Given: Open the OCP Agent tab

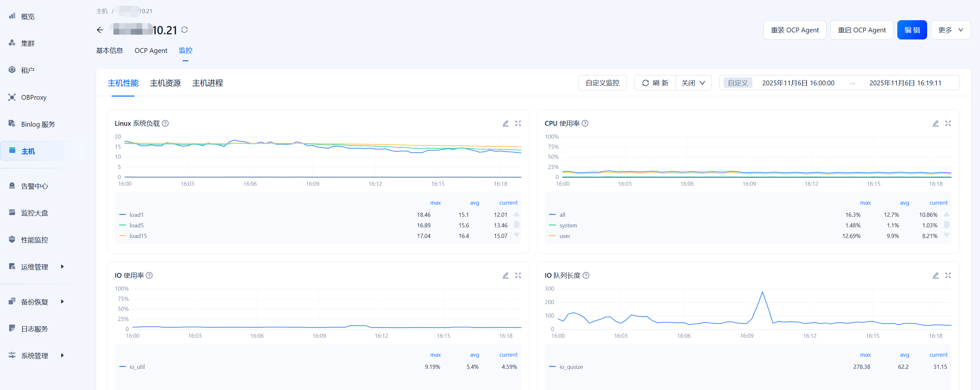Looking at the screenshot, I should coord(151,51).
